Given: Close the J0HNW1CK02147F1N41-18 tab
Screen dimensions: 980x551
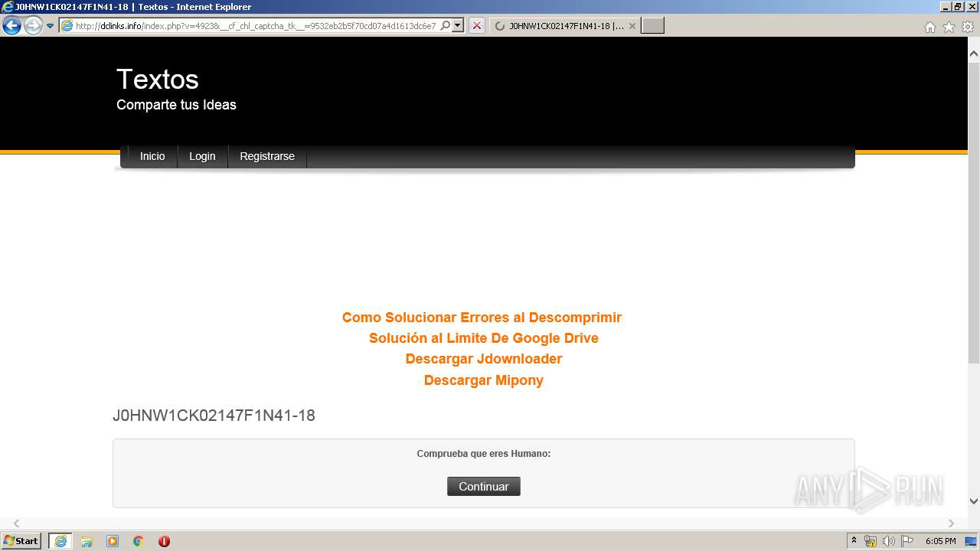Looking at the screenshot, I should (632, 26).
